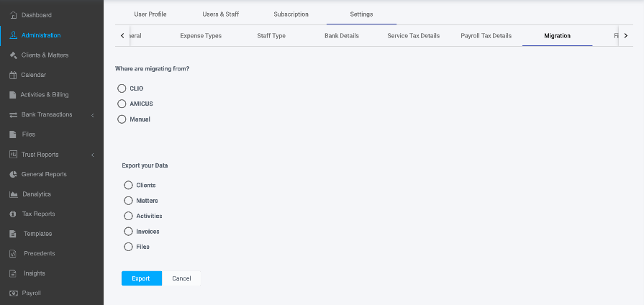The width and height of the screenshot is (644, 305).
Task: Select Activities for data export
Action: pyautogui.click(x=128, y=216)
